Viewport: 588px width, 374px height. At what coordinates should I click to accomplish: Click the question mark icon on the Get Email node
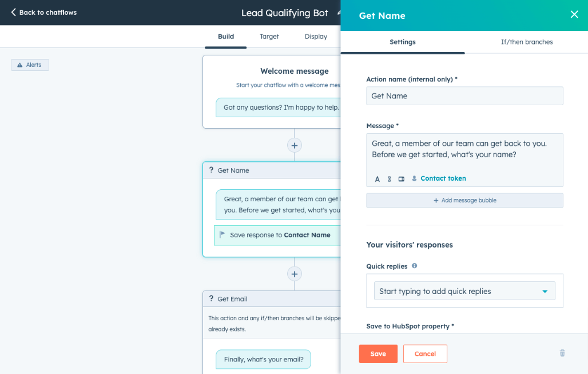(x=212, y=299)
